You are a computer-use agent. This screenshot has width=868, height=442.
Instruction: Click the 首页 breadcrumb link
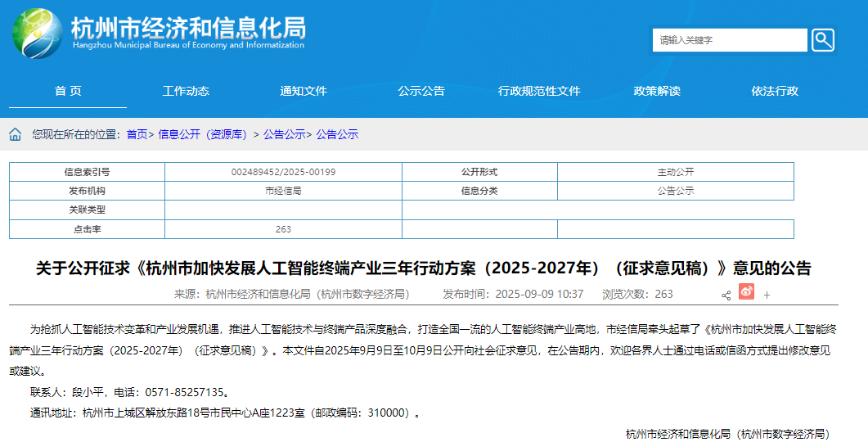click(137, 134)
